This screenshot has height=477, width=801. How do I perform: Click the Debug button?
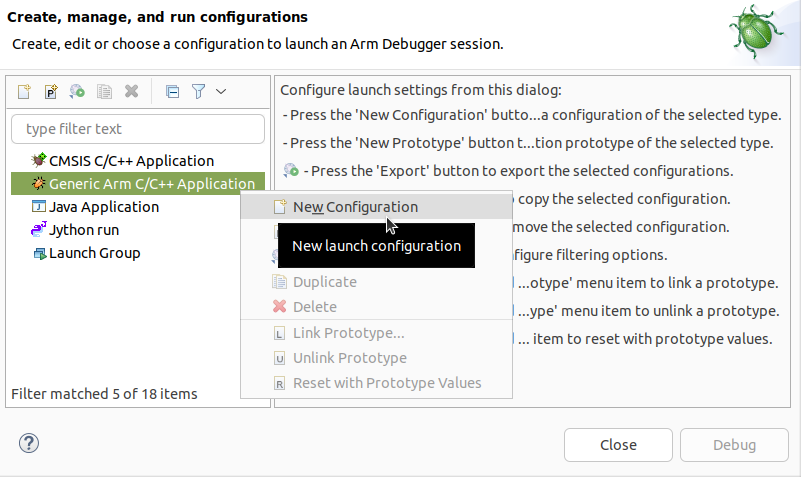coord(734,445)
